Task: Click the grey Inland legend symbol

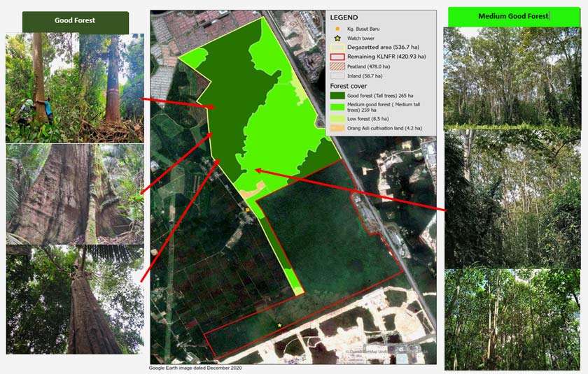Action: coord(337,75)
